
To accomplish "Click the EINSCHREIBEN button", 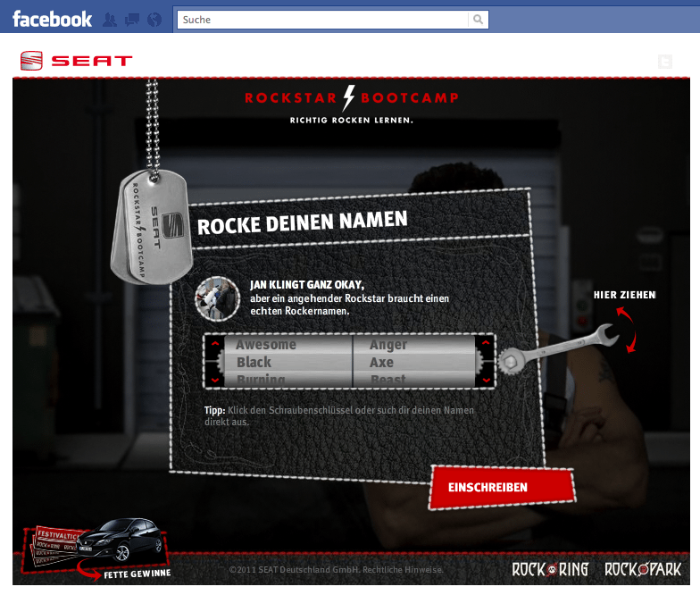I will click(x=502, y=488).
